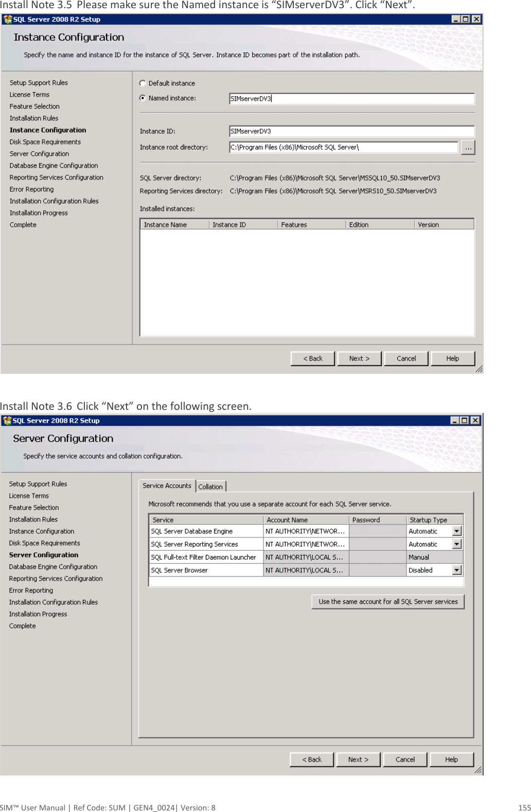Click Password cell for SQL Server Database Engine
Screen dimensions: 531x812
[378, 531]
